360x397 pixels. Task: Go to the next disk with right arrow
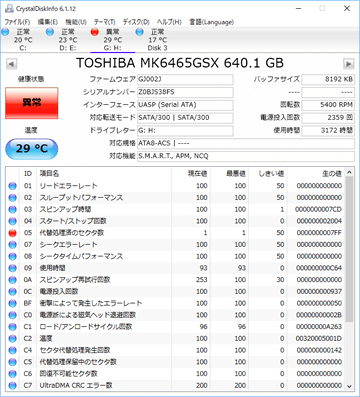349,64
